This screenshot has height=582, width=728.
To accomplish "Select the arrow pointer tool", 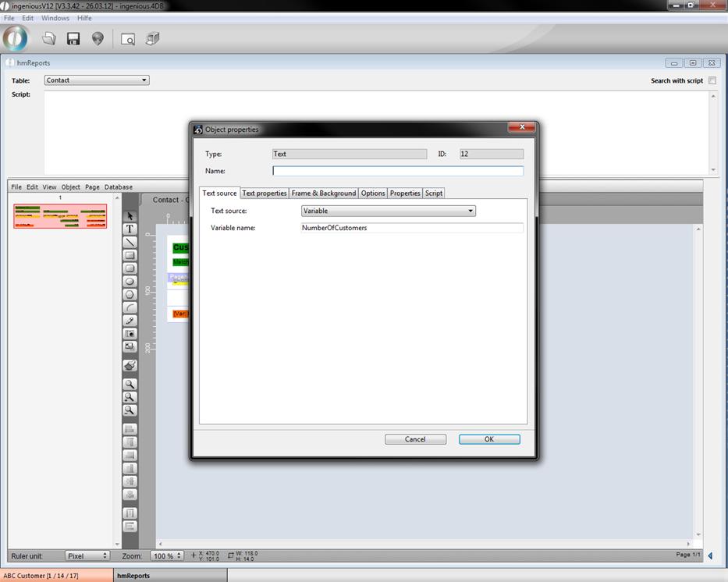I will click(130, 216).
